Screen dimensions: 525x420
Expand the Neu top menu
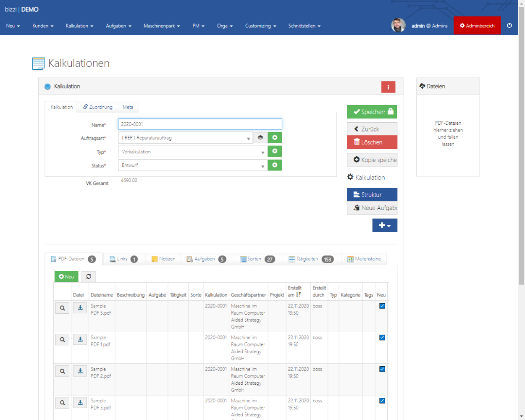point(13,26)
